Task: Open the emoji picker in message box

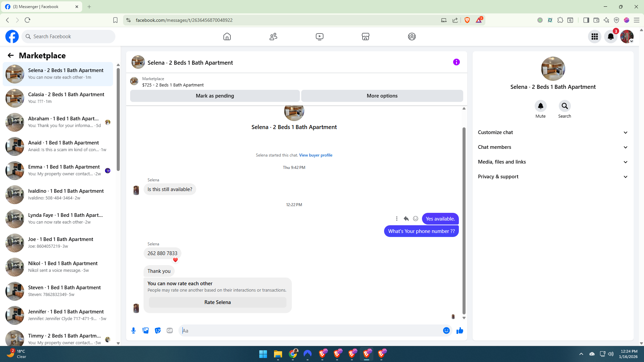Action: pyautogui.click(x=446, y=330)
